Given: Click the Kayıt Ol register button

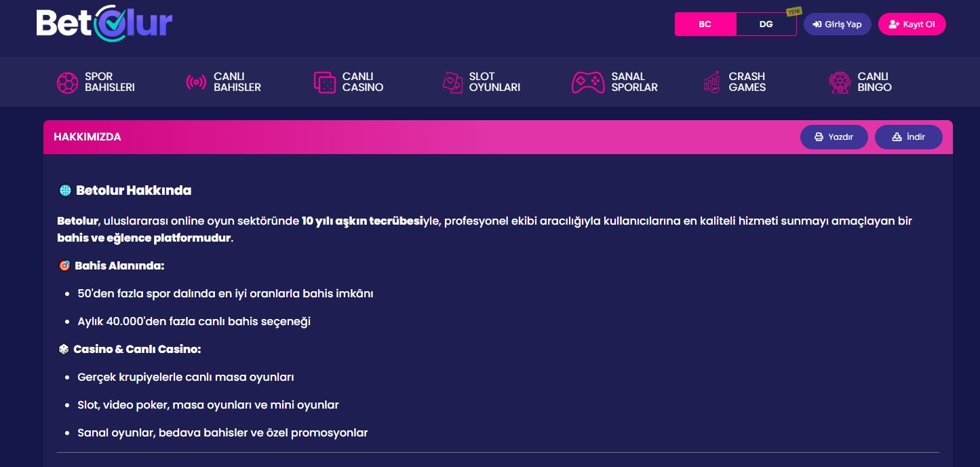Looking at the screenshot, I should click(x=912, y=24).
